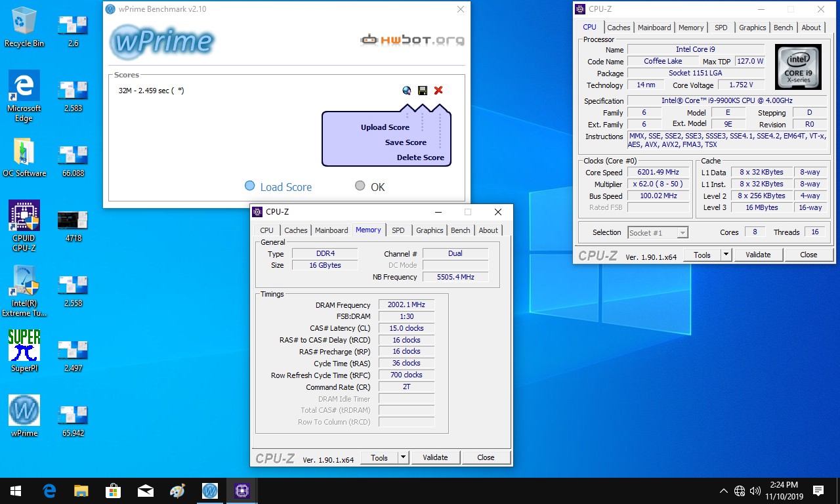Launch SuperPI desktop shortcut
840x504 pixels.
click(x=24, y=350)
